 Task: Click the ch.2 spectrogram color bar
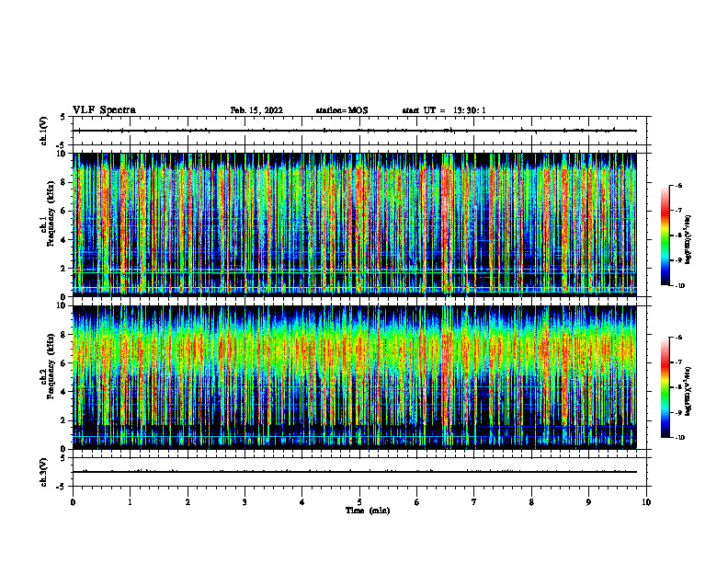[665, 387]
